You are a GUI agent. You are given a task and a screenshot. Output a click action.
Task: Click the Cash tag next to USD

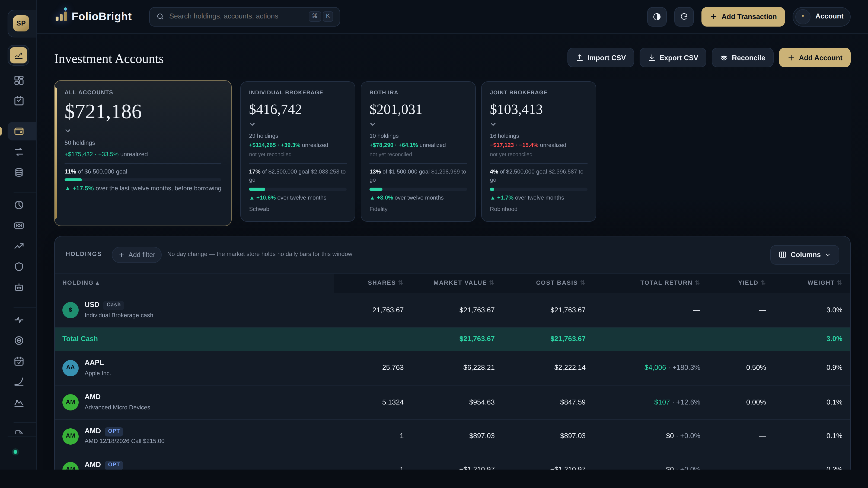114,305
